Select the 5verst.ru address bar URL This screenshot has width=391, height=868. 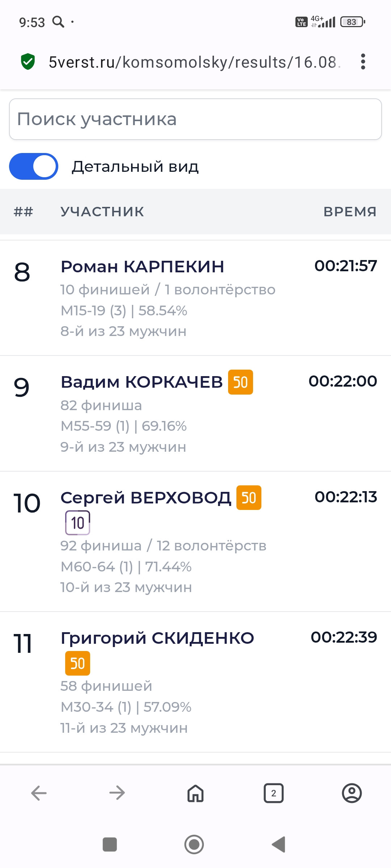(x=194, y=62)
